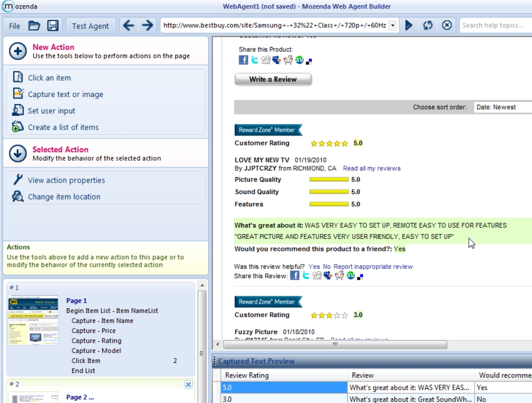Share this Product on Delicious

coord(309,61)
